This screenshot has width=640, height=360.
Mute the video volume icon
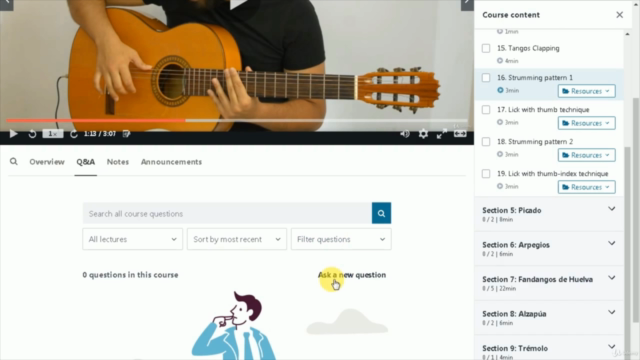tap(404, 134)
